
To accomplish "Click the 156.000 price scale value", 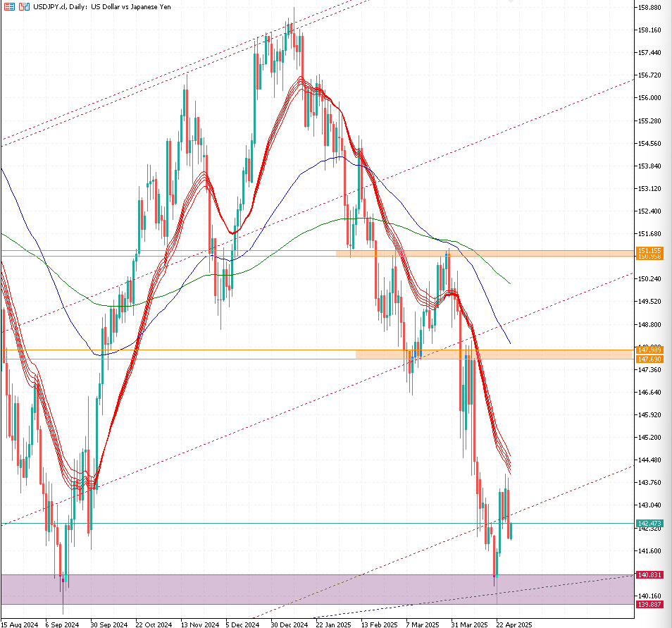I will tap(649, 98).
